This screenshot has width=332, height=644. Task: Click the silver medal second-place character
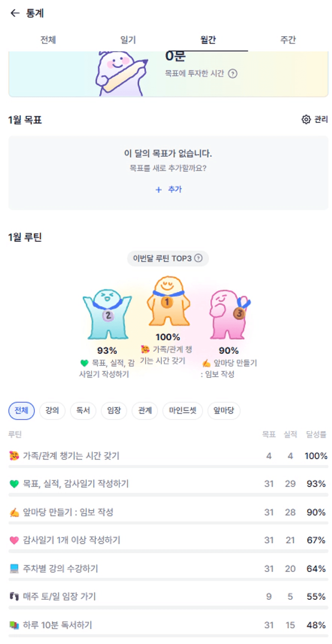(x=107, y=314)
